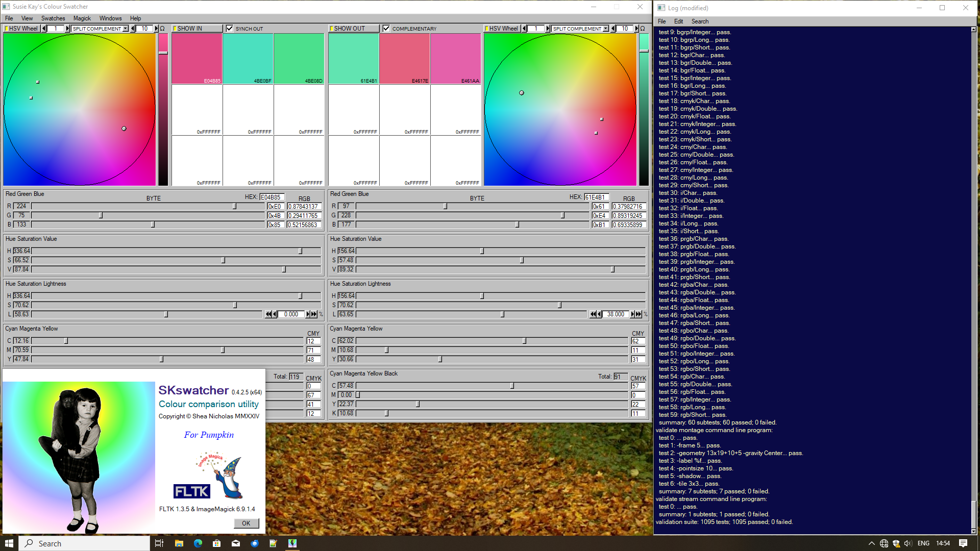
Task: Select the pink E04B85 color swatch
Action: [x=197, y=58]
